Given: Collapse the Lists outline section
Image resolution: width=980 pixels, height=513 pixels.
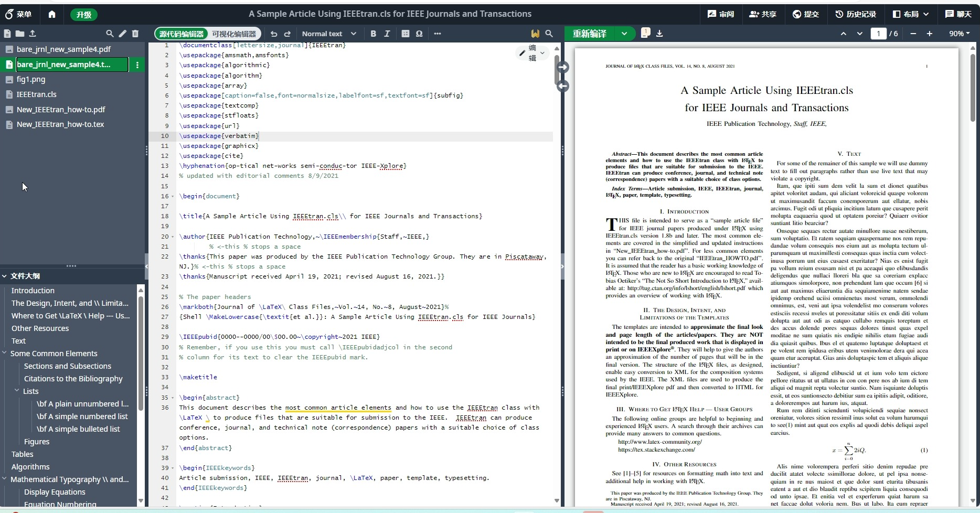Looking at the screenshot, I should coord(17,391).
